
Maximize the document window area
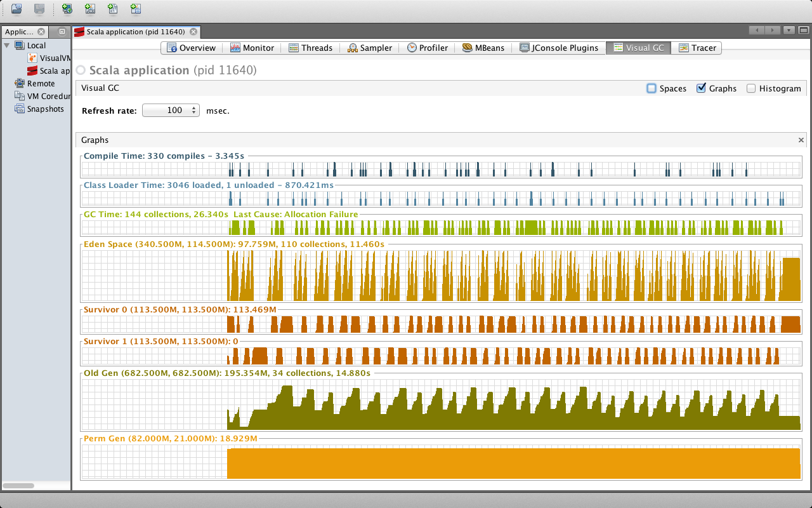coord(804,30)
